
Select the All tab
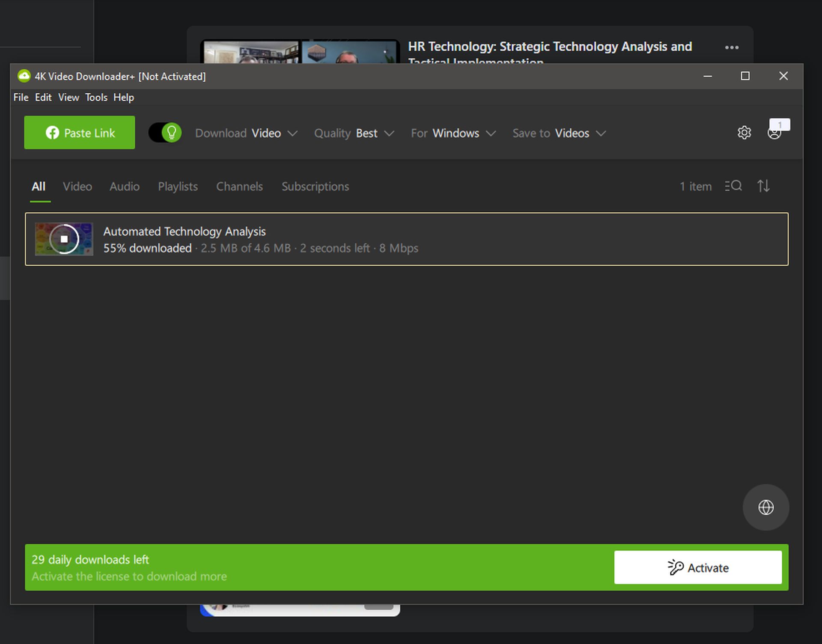(37, 187)
